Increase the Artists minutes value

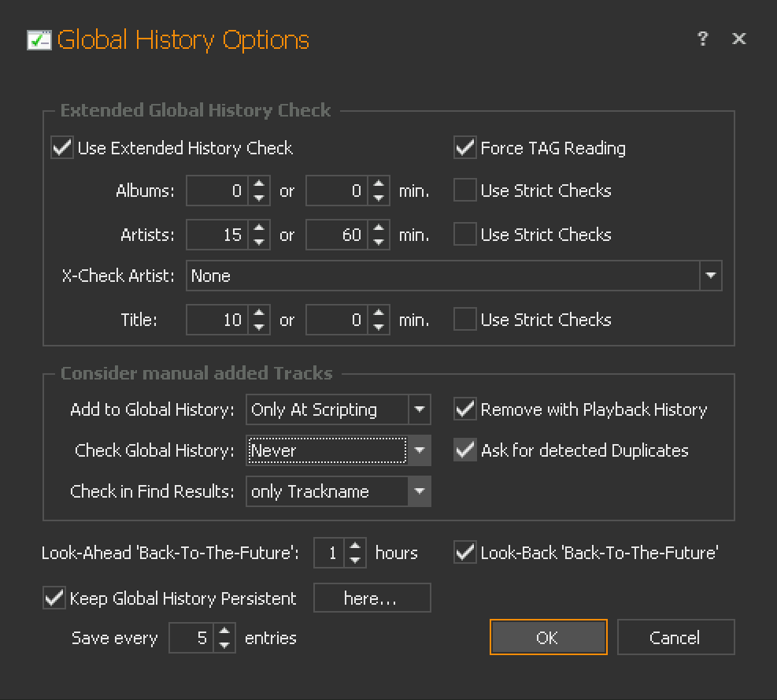pos(379,228)
